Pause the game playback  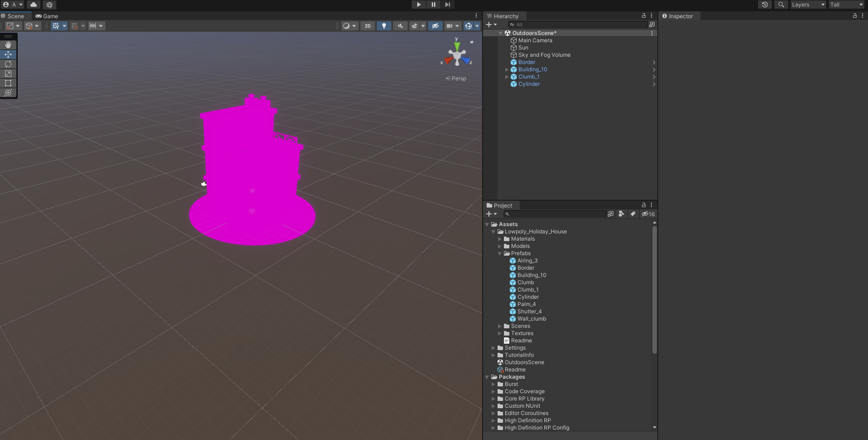[434, 5]
